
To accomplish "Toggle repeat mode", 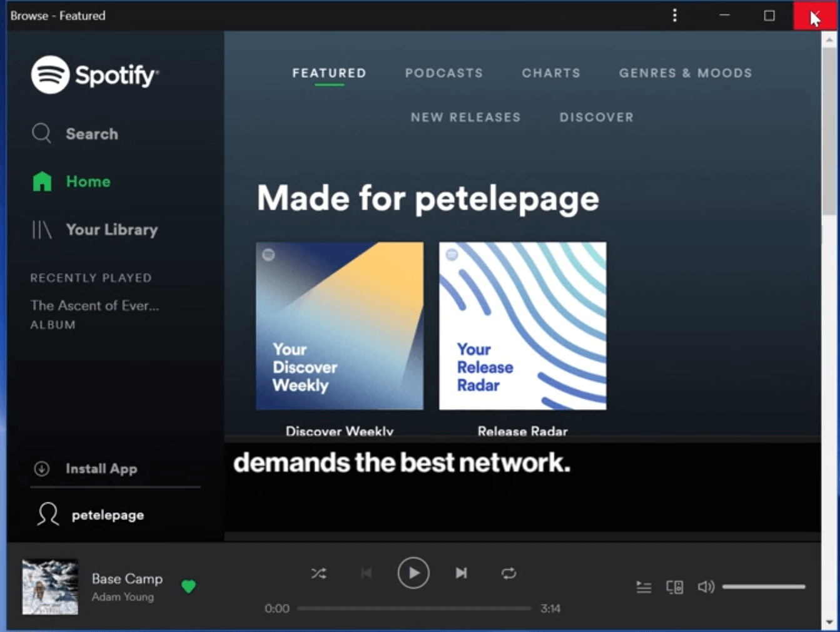I will tap(509, 573).
